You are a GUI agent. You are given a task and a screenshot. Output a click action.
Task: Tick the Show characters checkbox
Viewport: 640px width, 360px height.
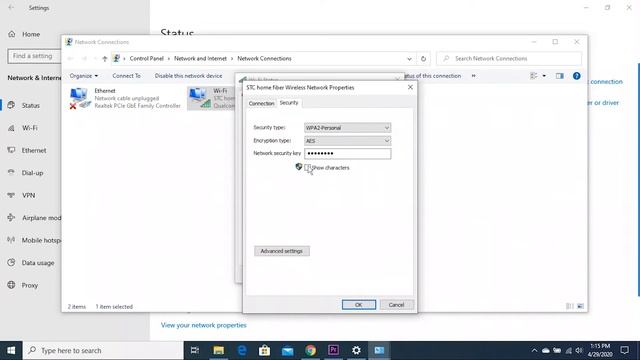coord(307,167)
